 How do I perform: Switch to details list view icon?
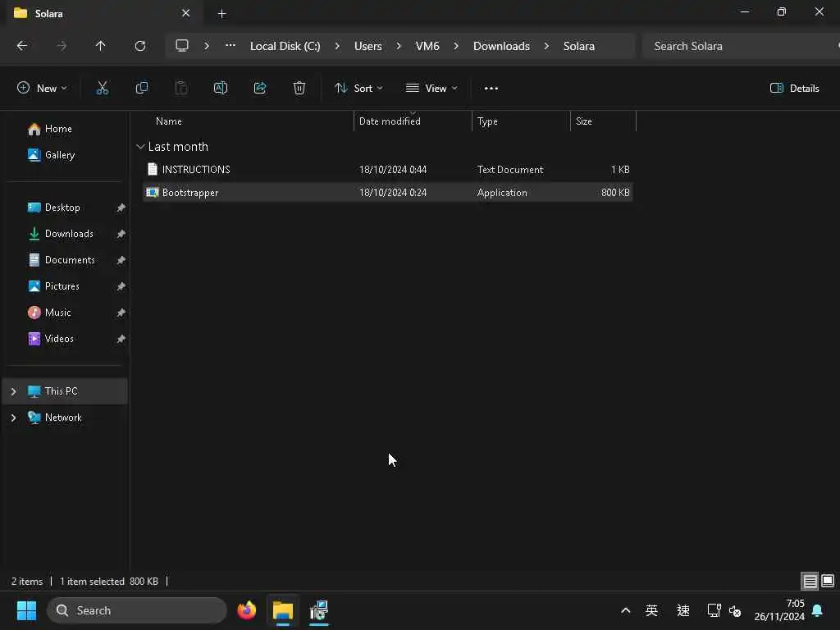(x=810, y=581)
